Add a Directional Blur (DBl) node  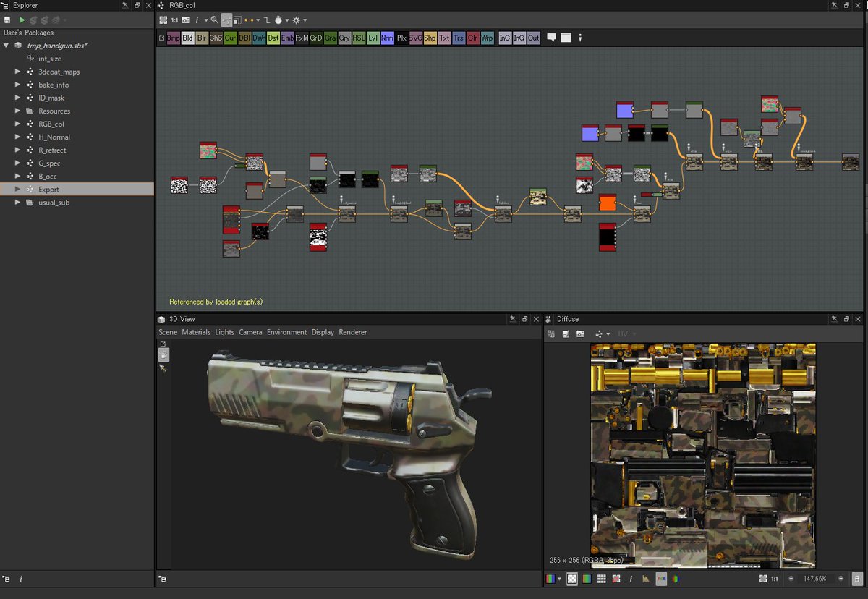tap(244, 38)
